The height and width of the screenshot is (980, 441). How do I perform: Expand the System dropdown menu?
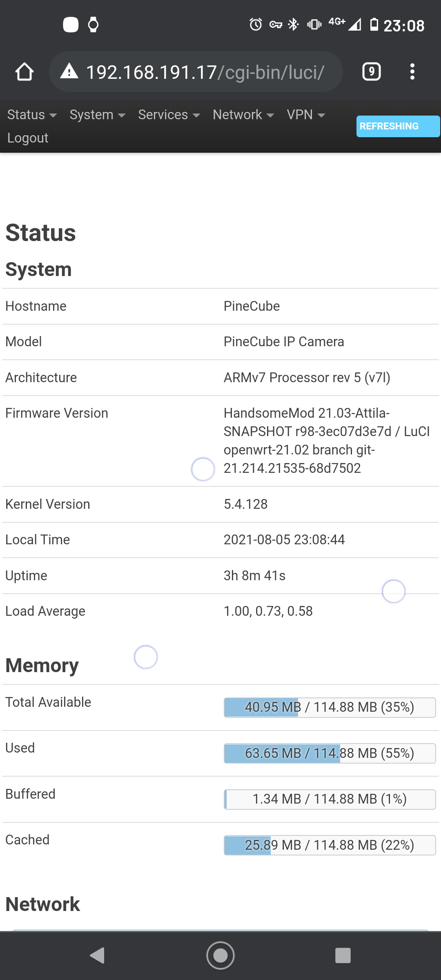point(97,115)
